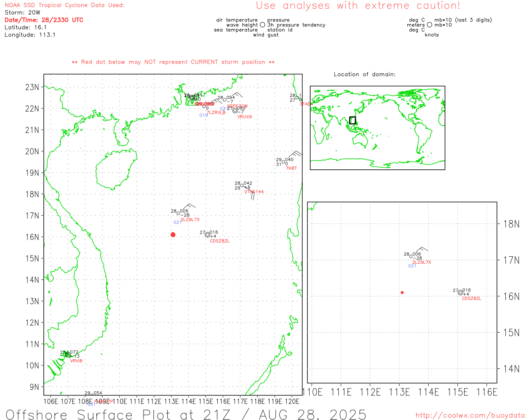Click the VRVI8 station circle marker

[68, 355]
